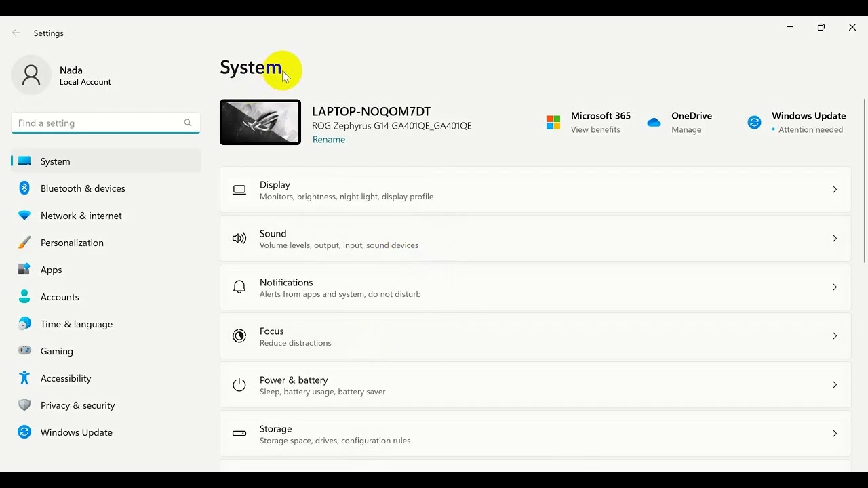868x488 pixels.
Task: Expand the Display settings chevron
Action: pos(835,190)
